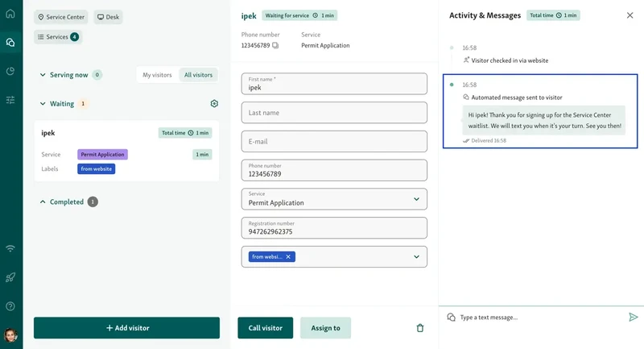This screenshot has width=644, height=349.
Task: Click the 'from website' label on the card
Action: click(x=96, y=169)
